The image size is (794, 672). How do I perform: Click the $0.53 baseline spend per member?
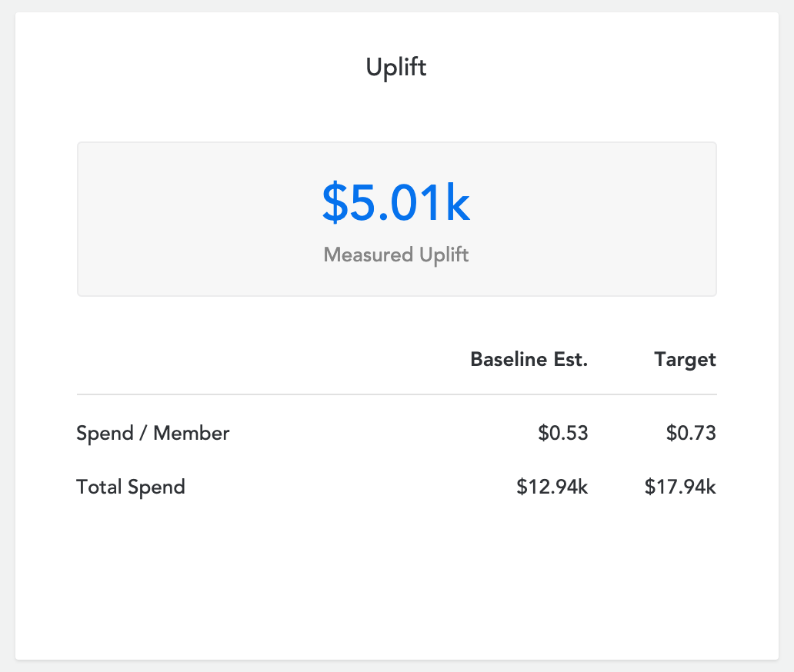coord(562,433)
